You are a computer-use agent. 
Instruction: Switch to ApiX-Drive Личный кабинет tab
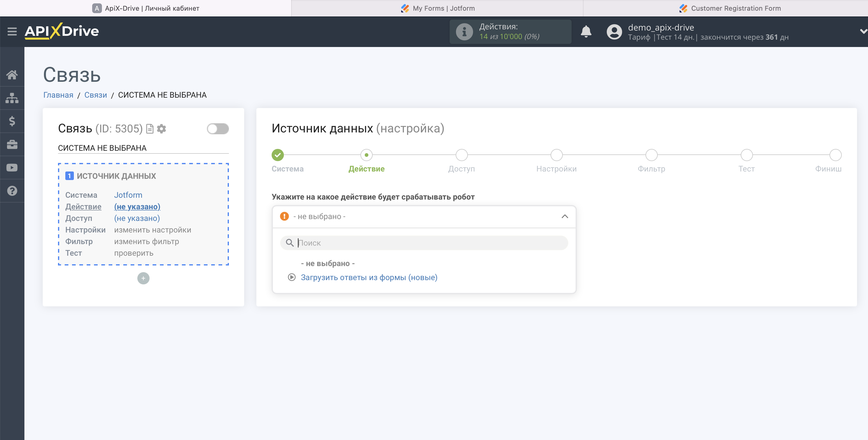pos(146,8)
